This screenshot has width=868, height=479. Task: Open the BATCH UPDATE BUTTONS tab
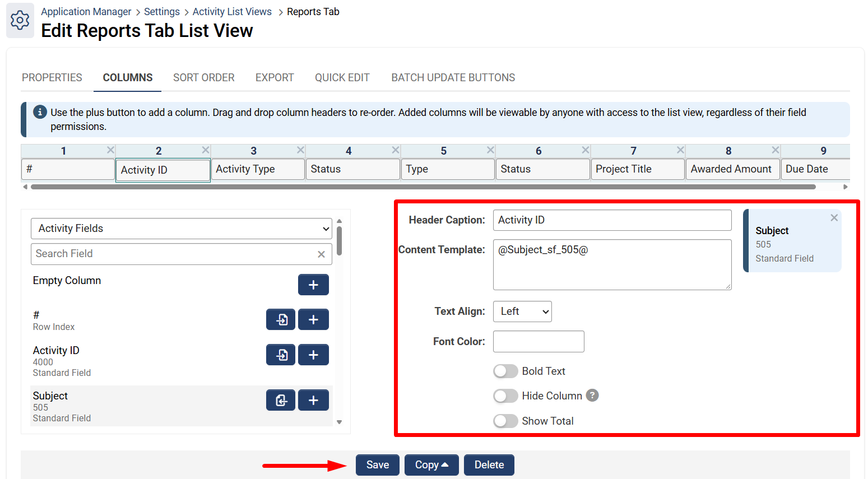[x=453, y=78]
